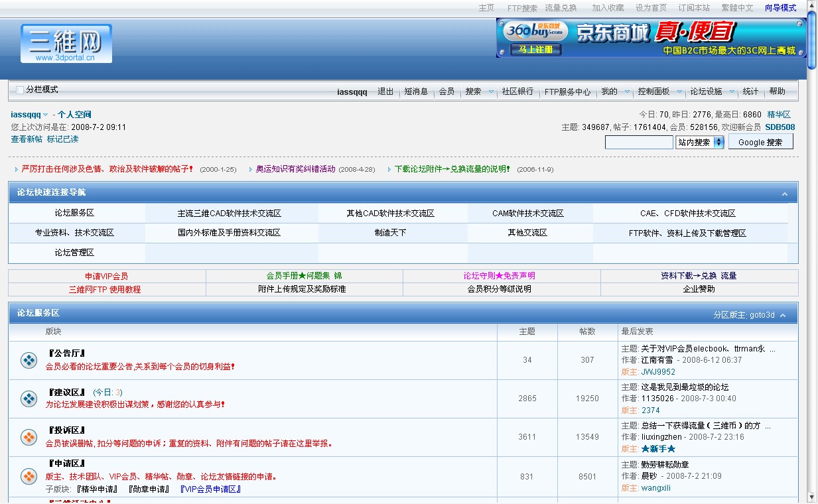Open FTP服务中心 in the nav bar
The height and width of the screenshot is (504, 818).
567,92
